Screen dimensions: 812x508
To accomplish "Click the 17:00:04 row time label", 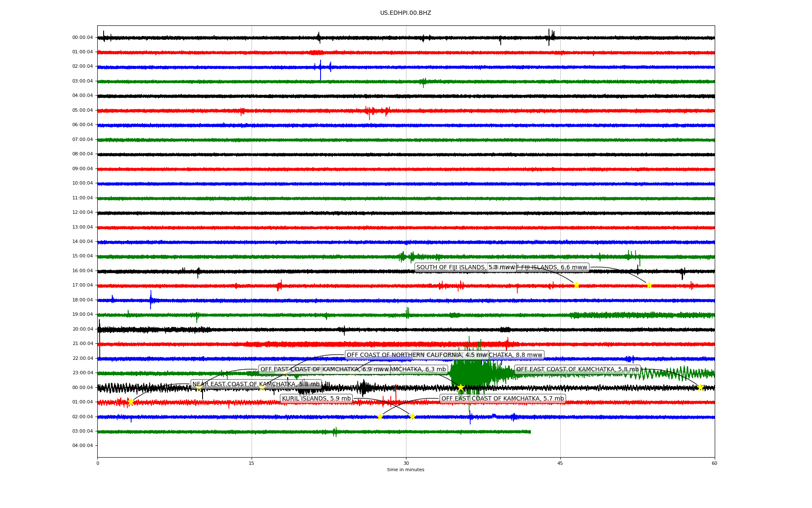I will 82,285.
